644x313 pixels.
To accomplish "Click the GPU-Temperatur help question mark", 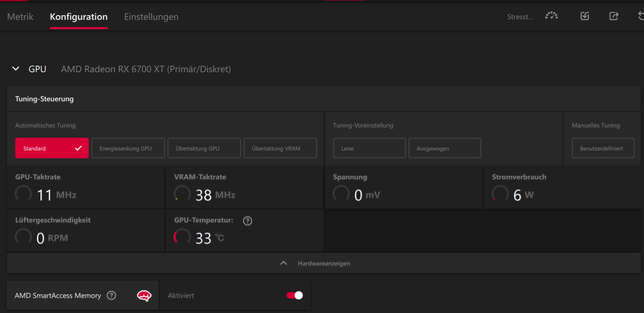I will pos(247,221).
